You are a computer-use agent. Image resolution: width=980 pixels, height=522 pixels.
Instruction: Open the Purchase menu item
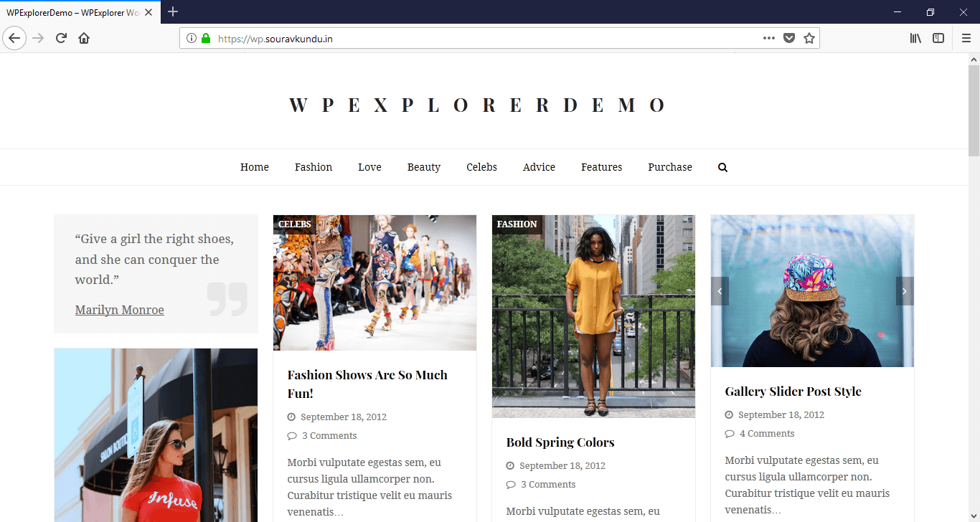(670, 167)
